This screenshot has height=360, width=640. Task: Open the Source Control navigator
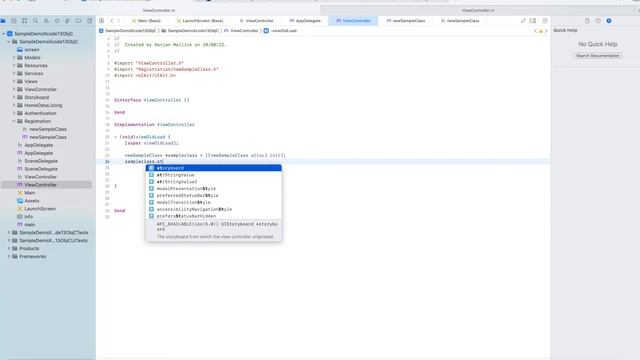[x=14, y=20]
